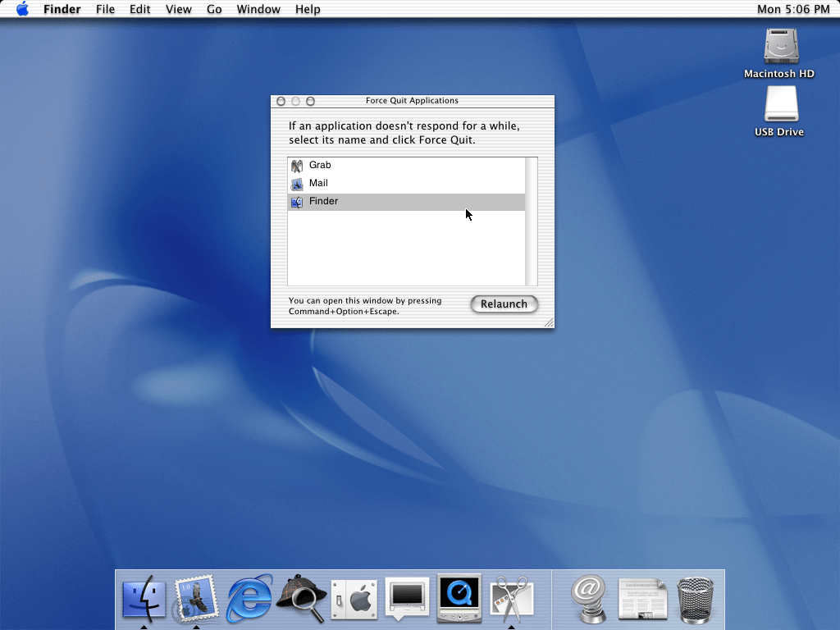This screenshot has height=630, width=840.
Task: Launch QuickTime Player from the Dock
Action: pos(459,598)
